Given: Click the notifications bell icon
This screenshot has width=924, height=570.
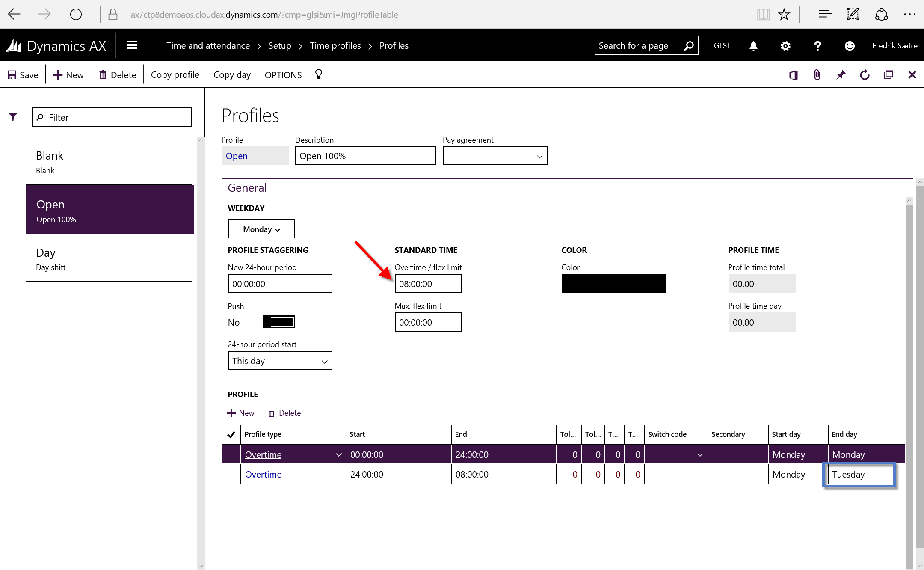Looking at the screenshot, I should pos(753,46).
